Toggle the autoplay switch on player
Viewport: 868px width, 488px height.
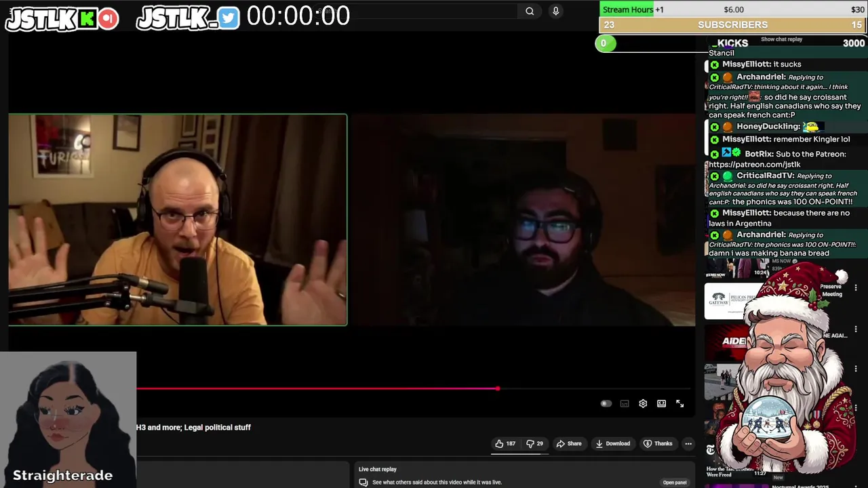[606, 403]
